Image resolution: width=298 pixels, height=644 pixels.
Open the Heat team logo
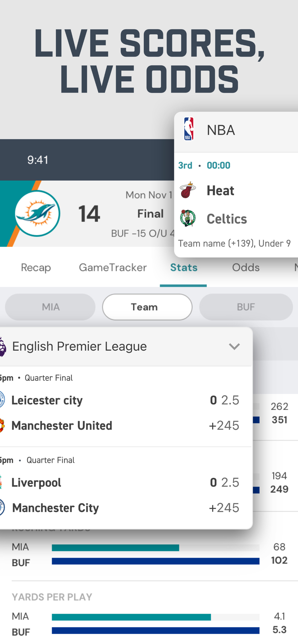tap(188, 190)
